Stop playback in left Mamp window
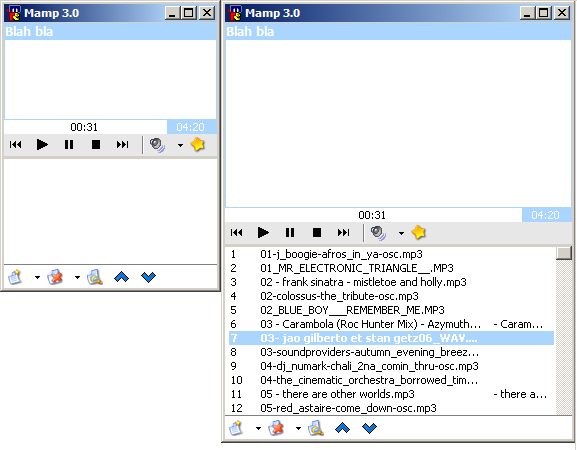 [x=96, y=145]
